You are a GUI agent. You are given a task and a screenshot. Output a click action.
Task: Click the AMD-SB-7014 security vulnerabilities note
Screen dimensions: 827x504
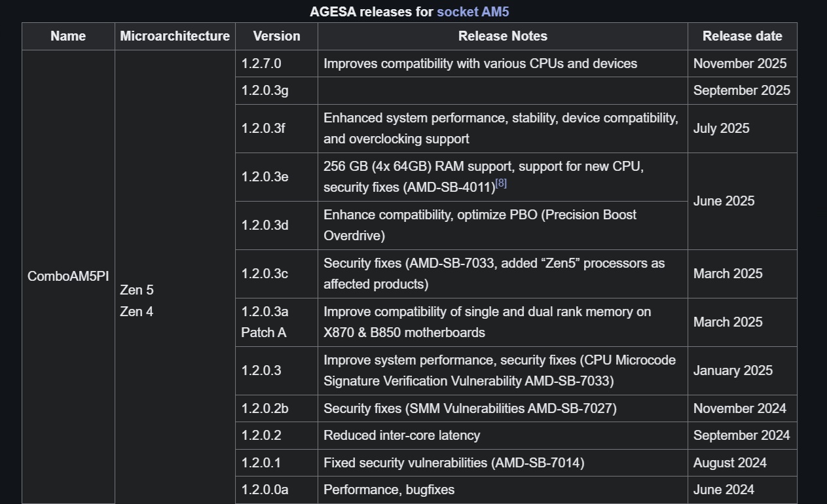(x=454, y=463)
